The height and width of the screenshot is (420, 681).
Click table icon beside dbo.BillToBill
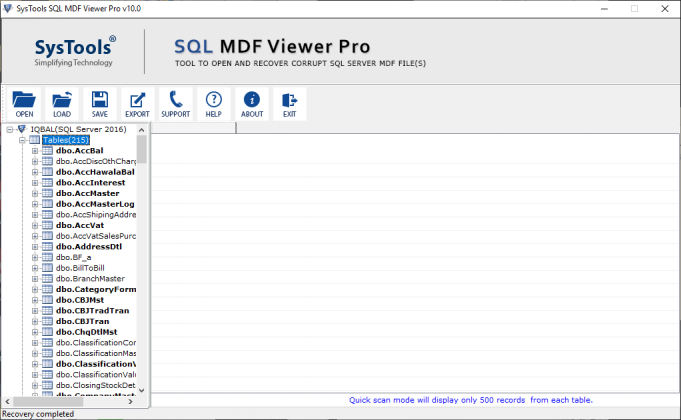pos(47,268)
